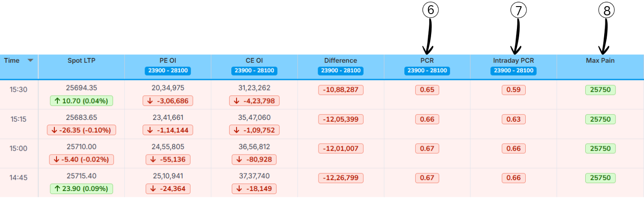Click the strike range badge under PE OI
Image resolution: width=644 pixels, height=198 pixels.
(168, 71)
